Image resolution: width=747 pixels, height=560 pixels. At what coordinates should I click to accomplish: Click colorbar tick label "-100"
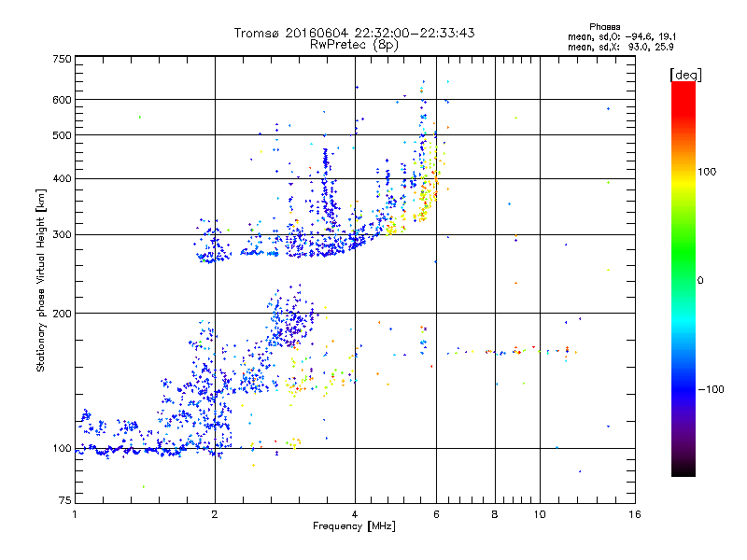coord(711,389)
